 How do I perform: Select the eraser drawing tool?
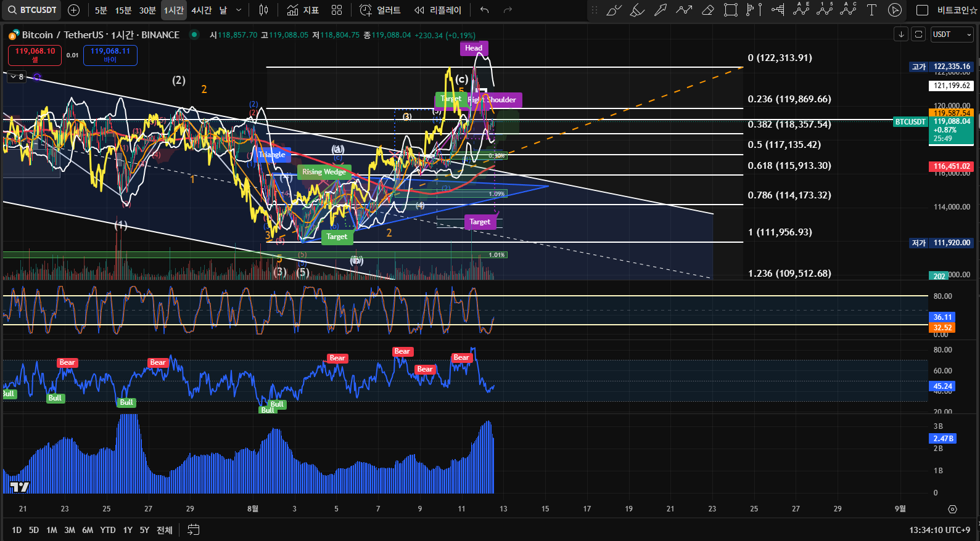pyautogui.click(x=707, y=10)
